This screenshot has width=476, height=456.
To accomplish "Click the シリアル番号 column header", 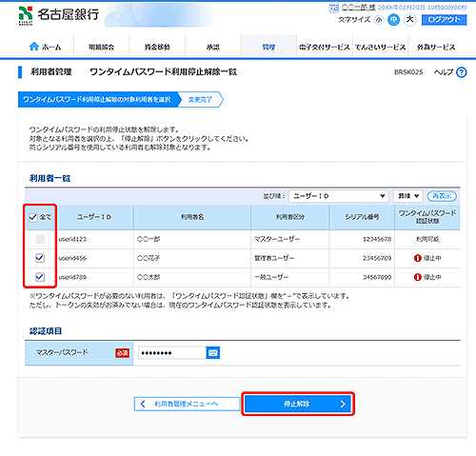I will [x=362, y=217].
